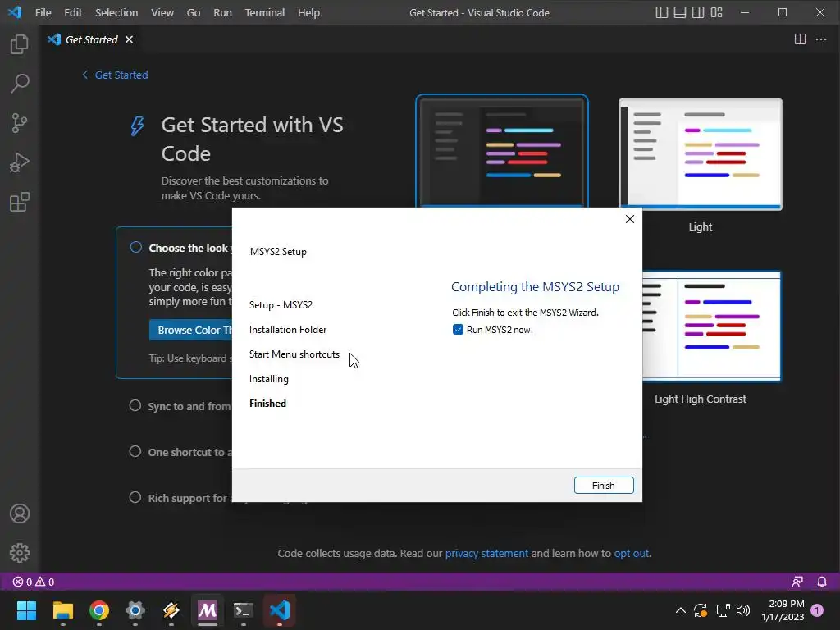The image size is (840, 630).
Task: Open the Manage gear icon in VS Code
Action: (20, 553)
